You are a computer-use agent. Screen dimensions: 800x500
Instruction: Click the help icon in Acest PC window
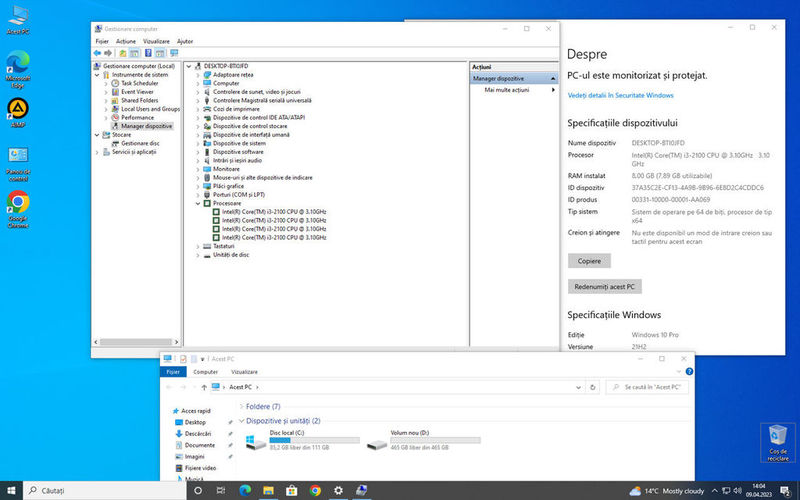tap(689, 371)
